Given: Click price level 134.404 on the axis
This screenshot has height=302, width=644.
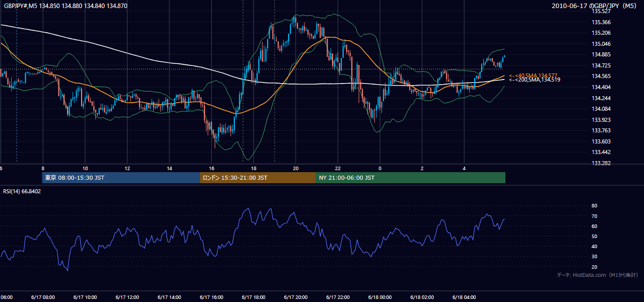Looking at the screenshot, I should pos(601,87).
